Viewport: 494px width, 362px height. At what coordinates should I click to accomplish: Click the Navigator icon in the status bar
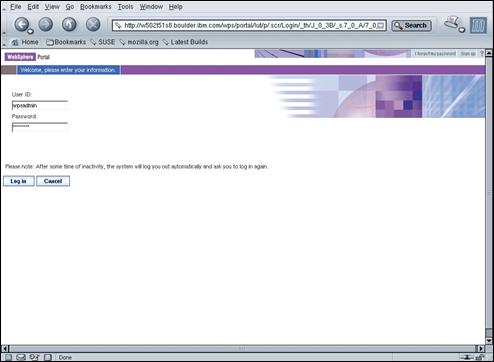click(8, 357)
